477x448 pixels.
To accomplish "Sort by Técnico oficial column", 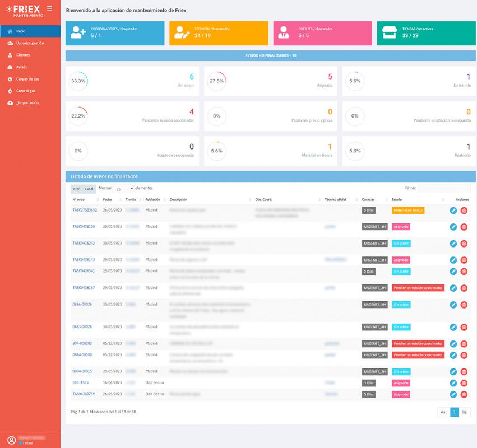I will [341, 200].
